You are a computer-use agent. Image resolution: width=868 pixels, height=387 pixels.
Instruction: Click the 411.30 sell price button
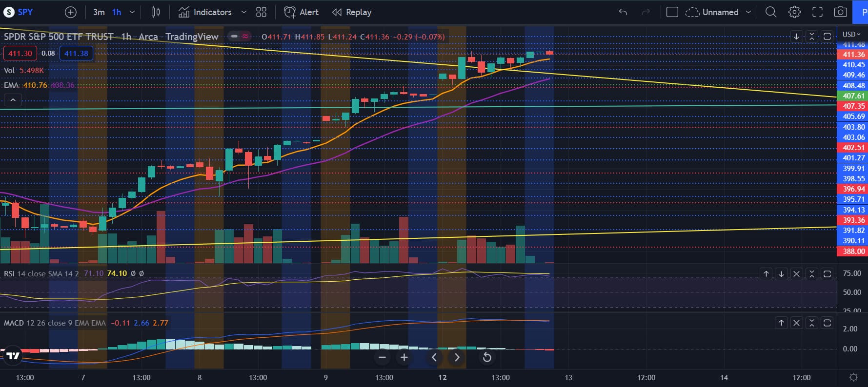20,54
